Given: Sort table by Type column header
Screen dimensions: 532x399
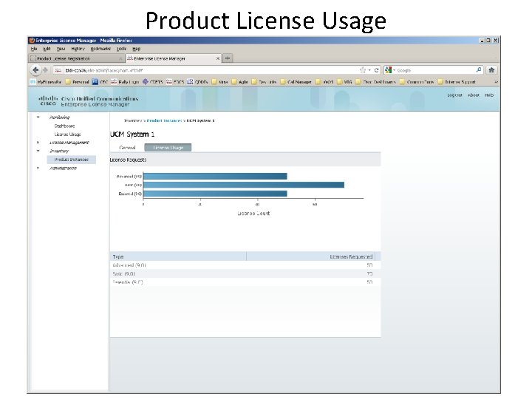Looking at the screenshot, I should pos(178,256).
